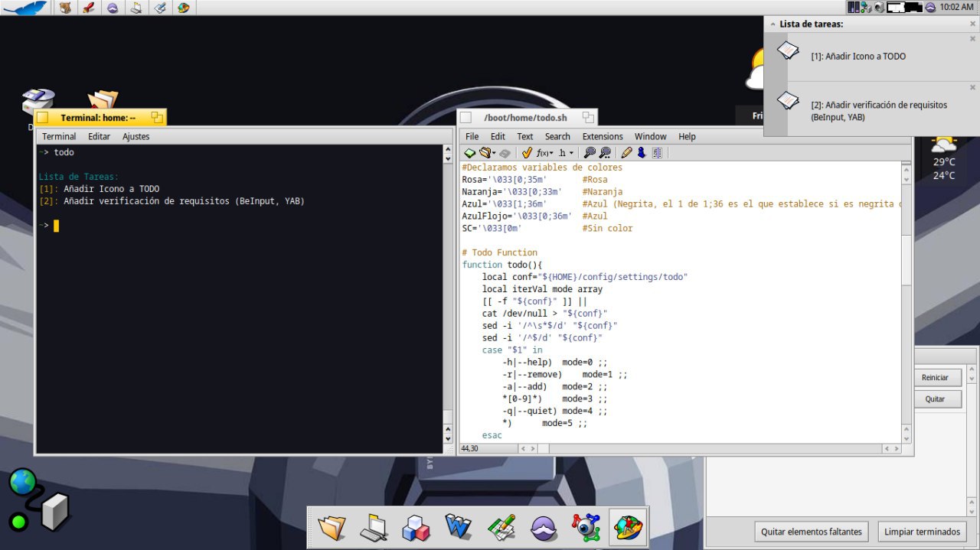Open the eyeball molecule icon in dock
This screenshot has height=550, width=980.
coord(585,527)
